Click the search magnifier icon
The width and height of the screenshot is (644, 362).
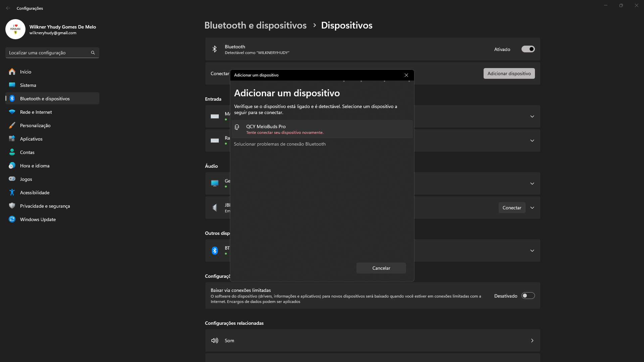click(x=93, y=53)
